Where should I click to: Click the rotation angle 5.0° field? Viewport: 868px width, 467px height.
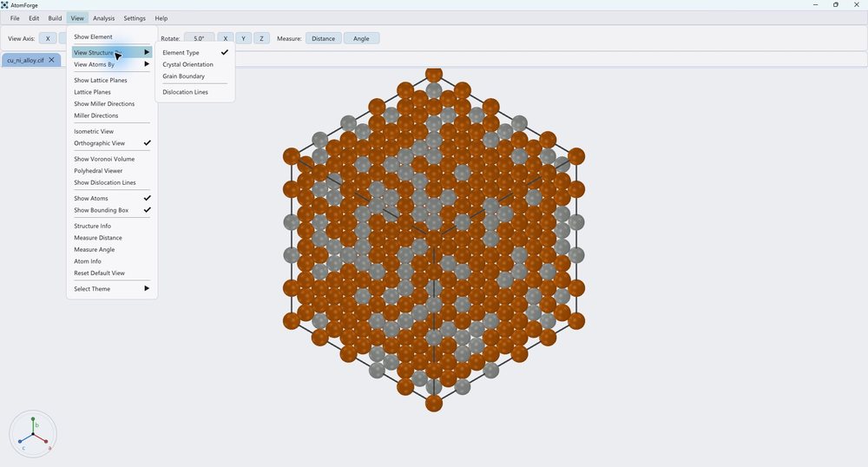click(199, 39)
